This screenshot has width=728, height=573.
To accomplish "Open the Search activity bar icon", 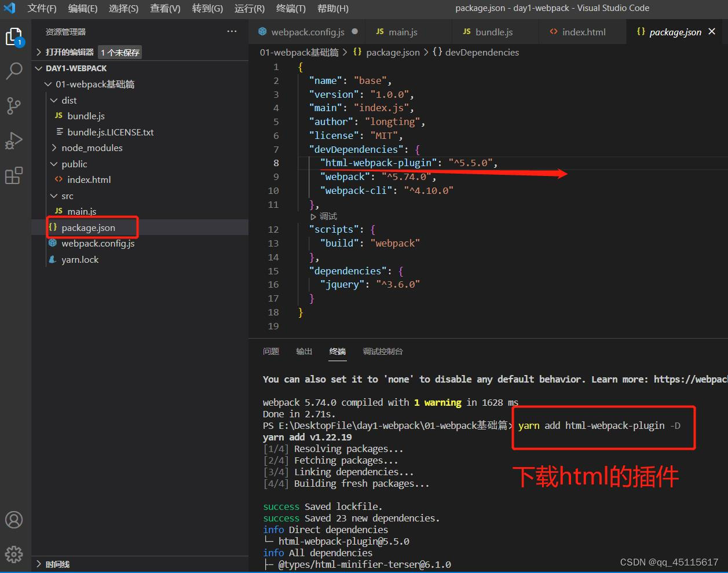I will pos(14,71).
